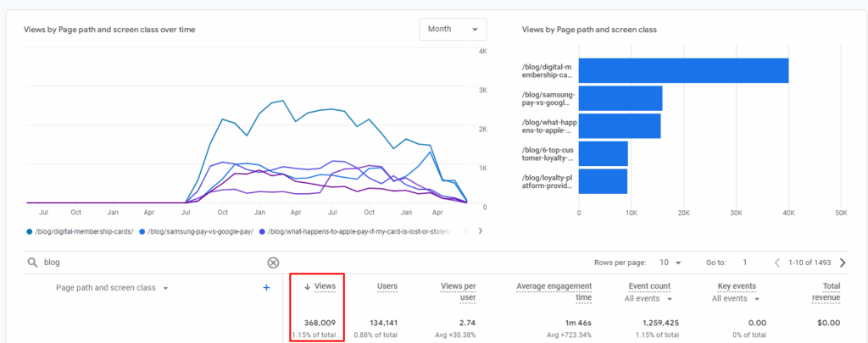
Task: Click bar chart title Views by Page path
Action: (590, 30)
